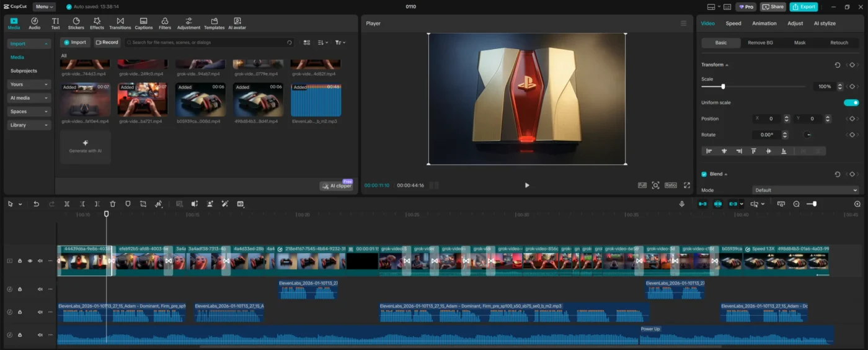Click the Split clip tool in timeline toolbar
This screenshot has height=350, width=868.
67,204
